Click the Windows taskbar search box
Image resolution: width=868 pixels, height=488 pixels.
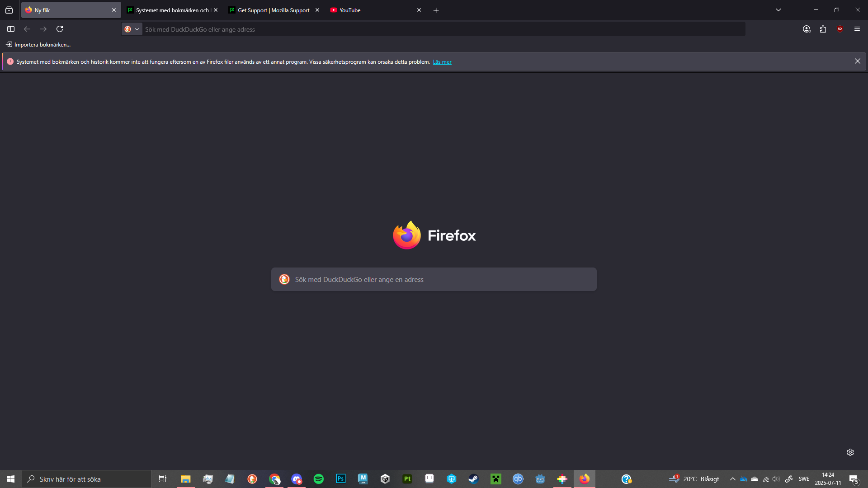(87, 479)
